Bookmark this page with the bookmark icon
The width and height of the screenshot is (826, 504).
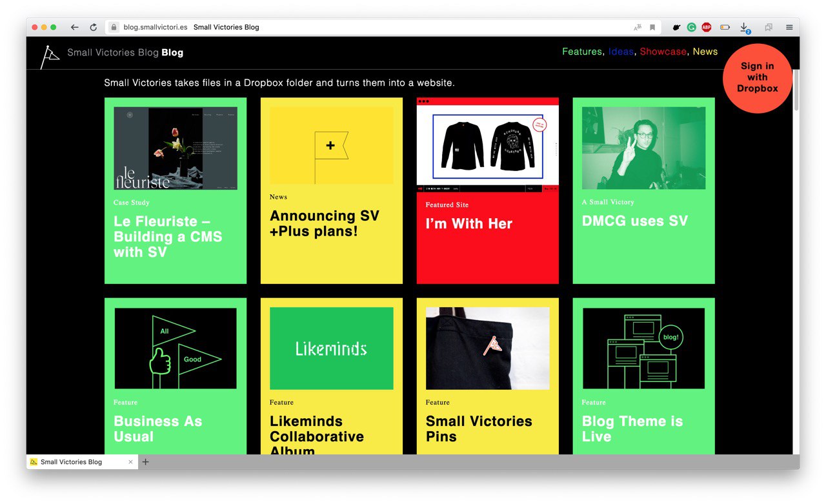[652, 27]
